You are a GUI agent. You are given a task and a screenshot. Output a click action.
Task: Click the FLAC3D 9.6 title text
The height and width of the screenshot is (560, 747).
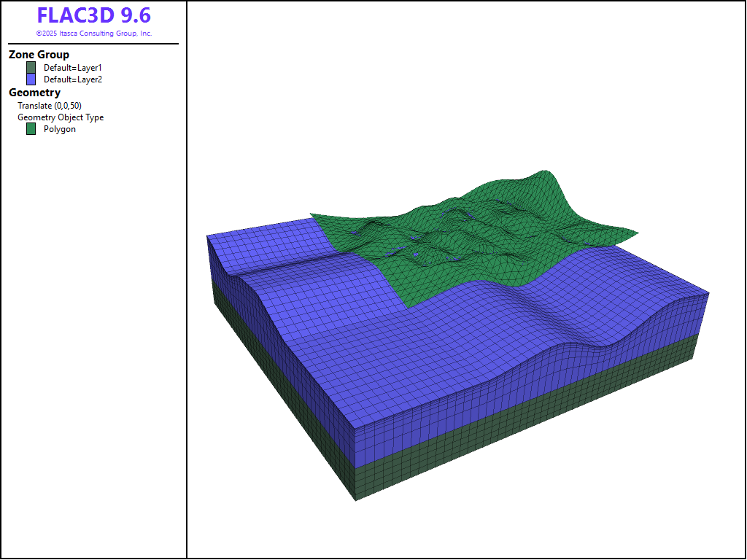click(x=93, y=16)
